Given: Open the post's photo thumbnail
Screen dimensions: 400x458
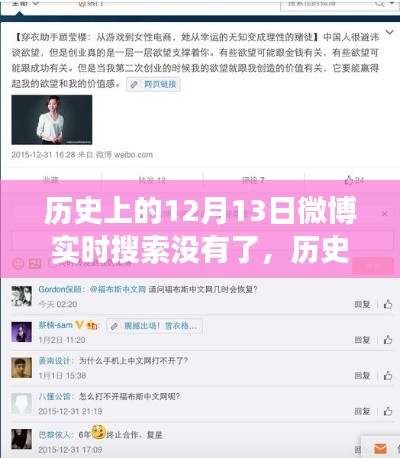Looking at the screenshot, I should click(x=52, y=120).
